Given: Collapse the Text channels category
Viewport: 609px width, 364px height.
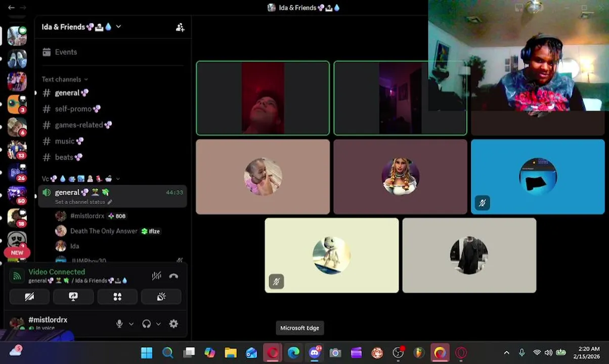Looking at the screenshot, I should (65, 79).
